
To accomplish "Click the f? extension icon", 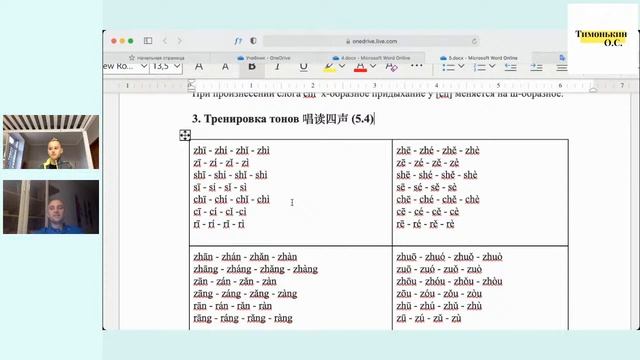I will coord(238,41).
